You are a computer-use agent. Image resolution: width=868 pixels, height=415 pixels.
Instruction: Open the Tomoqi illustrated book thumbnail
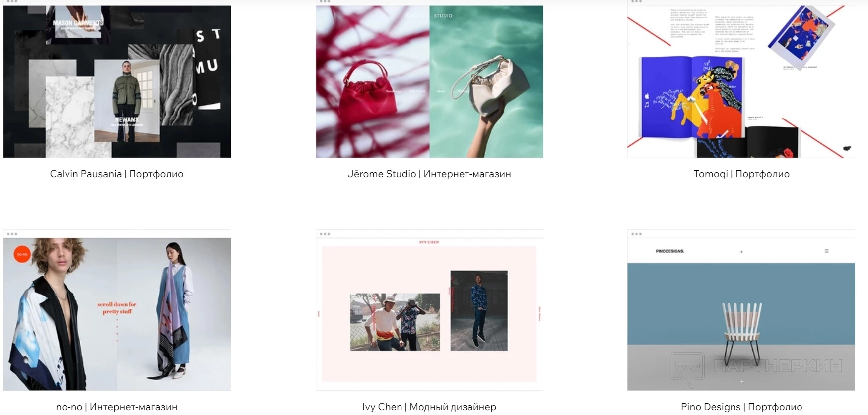(741, 82)
